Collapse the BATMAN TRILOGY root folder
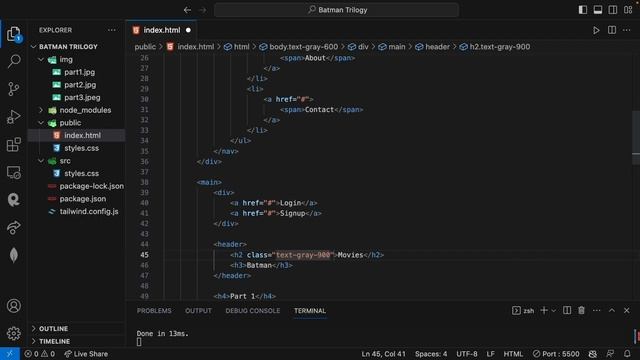 click(33, 47)
